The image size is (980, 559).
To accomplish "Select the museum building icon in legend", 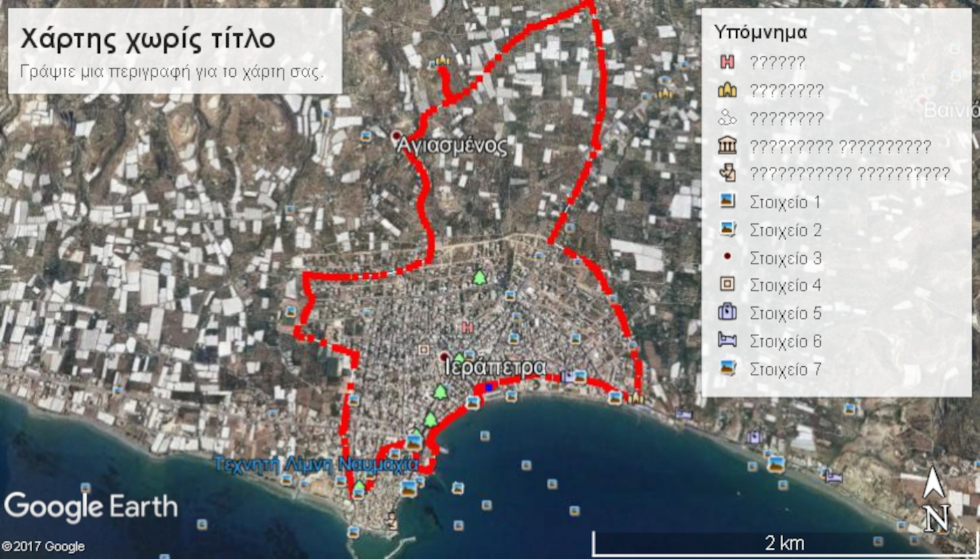I will click(x=727, y=146).
